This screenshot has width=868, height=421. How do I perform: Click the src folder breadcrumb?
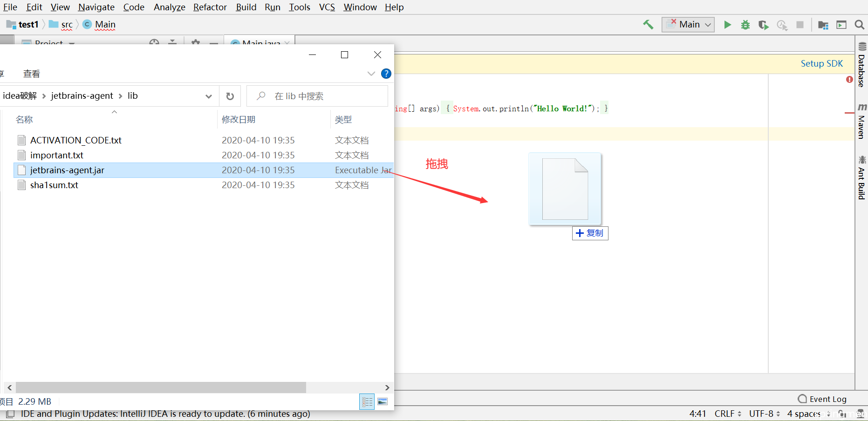tap(61, 24)
